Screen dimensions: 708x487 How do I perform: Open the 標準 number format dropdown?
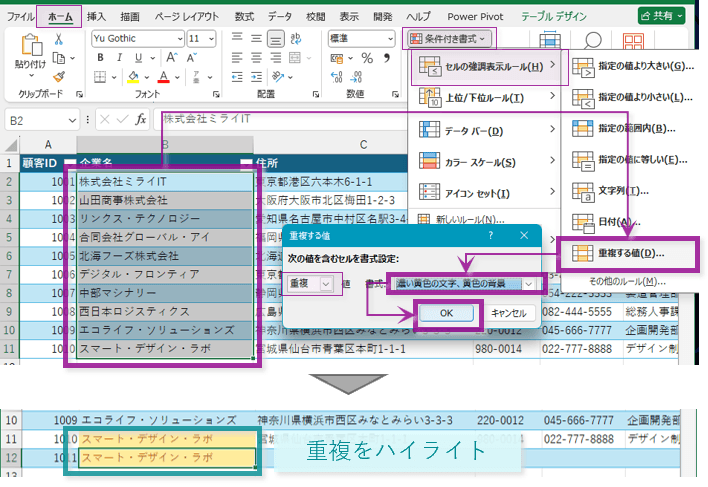pyautogui.click(x=391, y=39)
